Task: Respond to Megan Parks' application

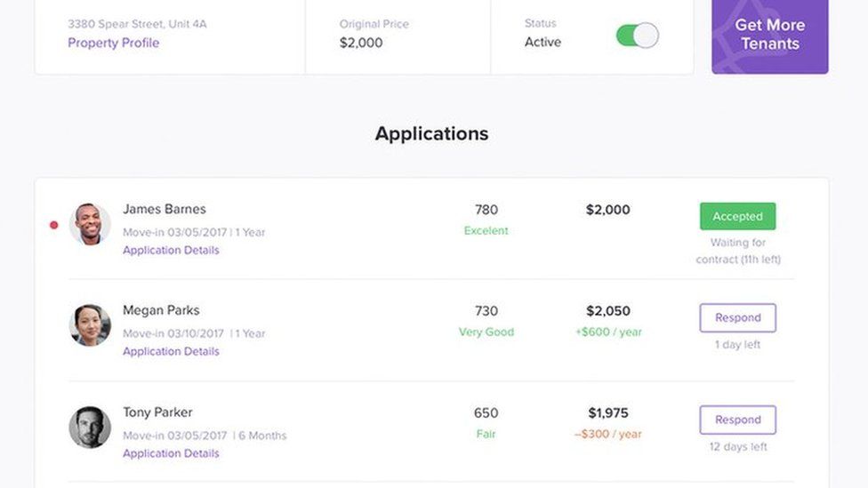Action: [x=737, y=317]
